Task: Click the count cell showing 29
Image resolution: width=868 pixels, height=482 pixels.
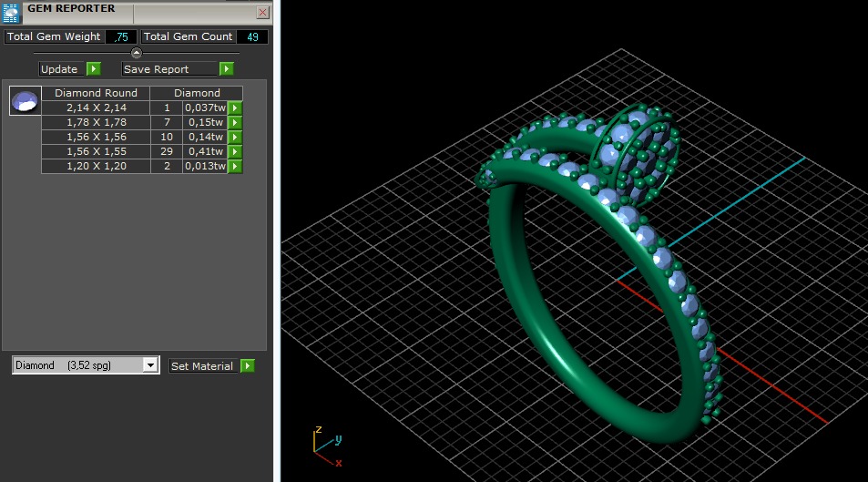Action: click(166, 151)
